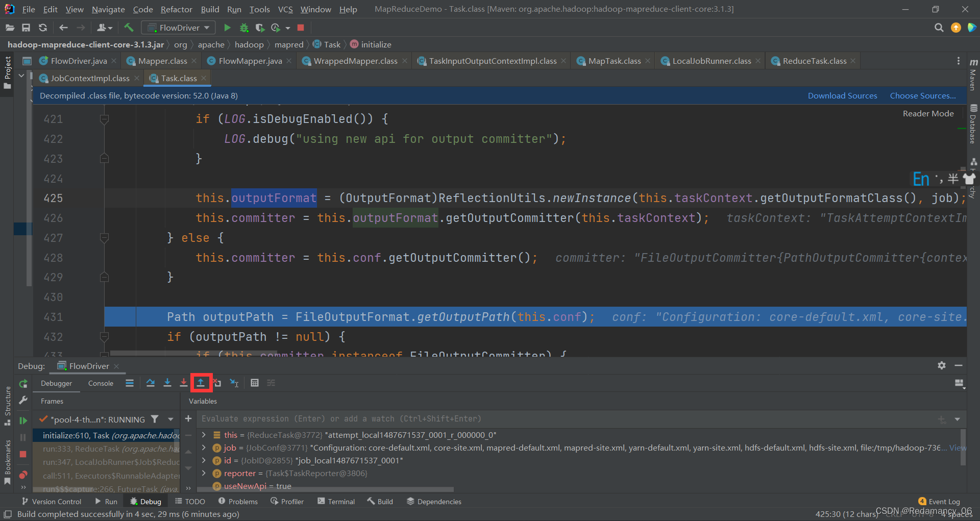
Task: Open the Refactor menu
Action: tap(176, 9)
